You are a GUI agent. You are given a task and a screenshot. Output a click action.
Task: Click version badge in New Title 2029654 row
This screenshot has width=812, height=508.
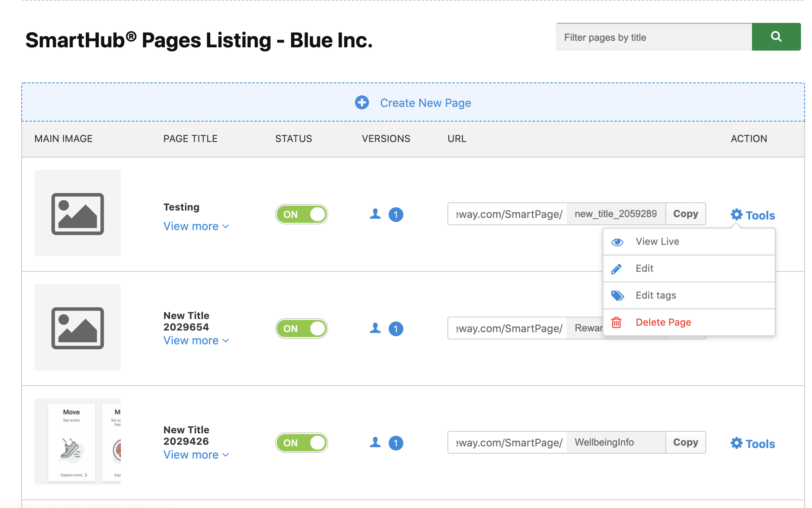pyautogui.click(x=396, y=329)
